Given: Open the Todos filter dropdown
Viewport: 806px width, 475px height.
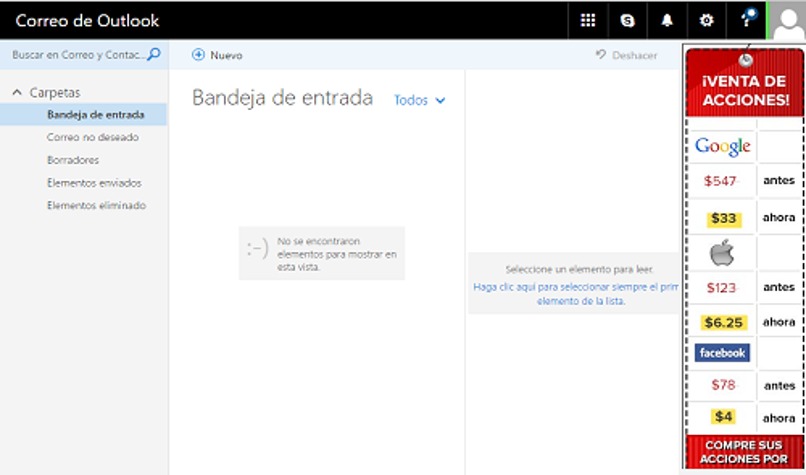Looking at the screenshot, I should (419, 100).
